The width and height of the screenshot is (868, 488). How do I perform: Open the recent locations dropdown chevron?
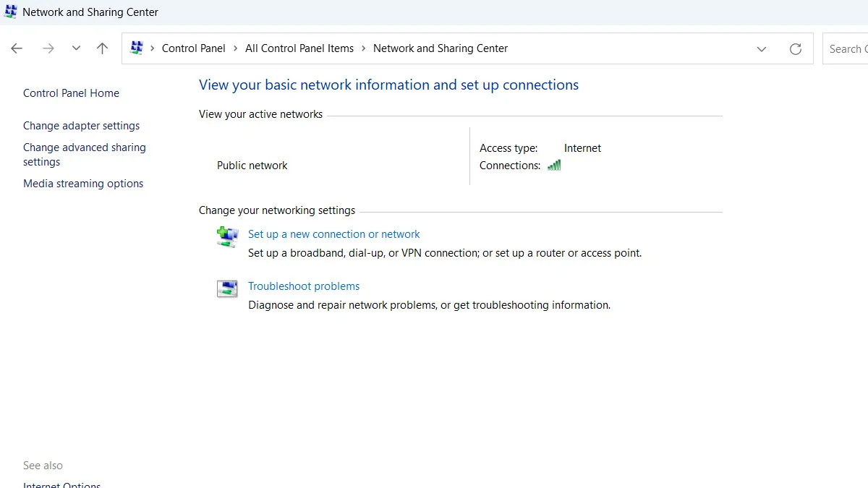tap(76, 48)
